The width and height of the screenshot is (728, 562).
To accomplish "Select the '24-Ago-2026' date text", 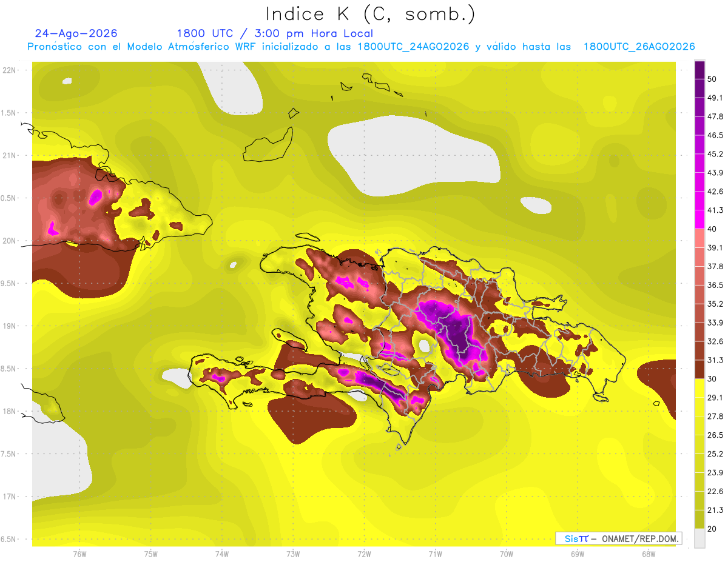I will click(76, 33).
